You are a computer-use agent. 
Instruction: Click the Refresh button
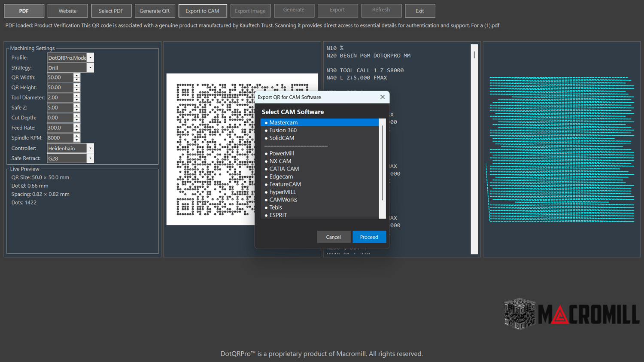(381, 10)
